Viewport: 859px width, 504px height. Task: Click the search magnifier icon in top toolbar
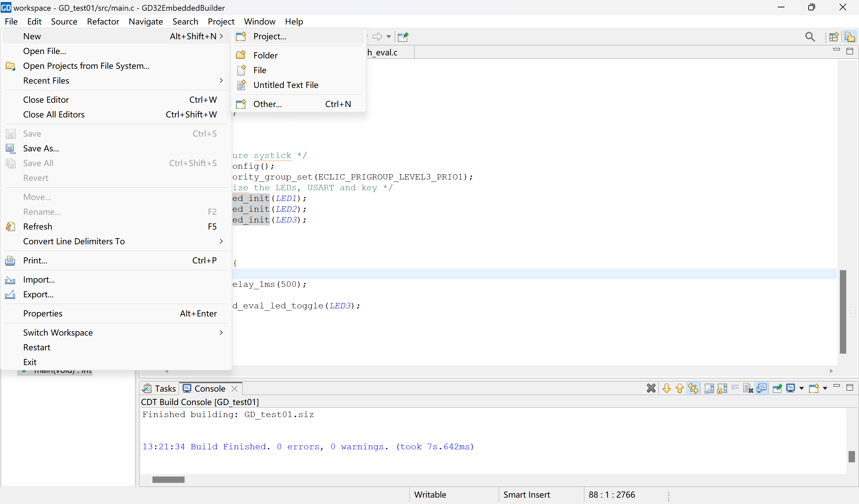[x=810, y=37]
